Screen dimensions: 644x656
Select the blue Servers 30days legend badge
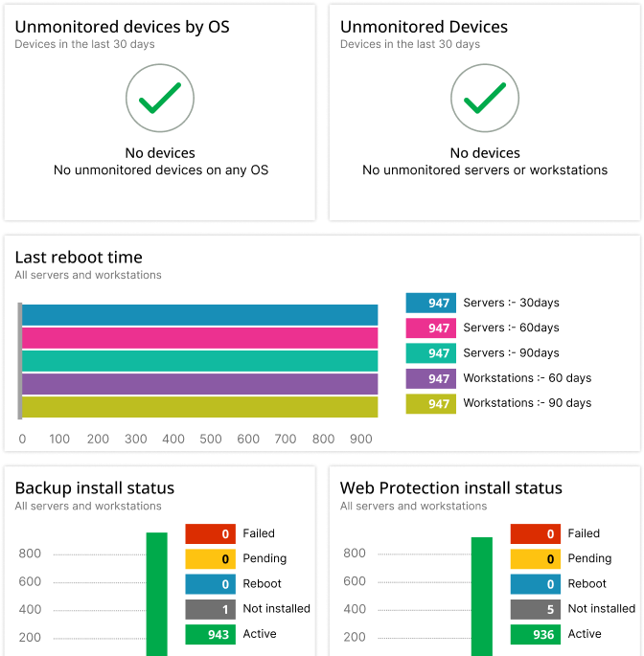430,303
